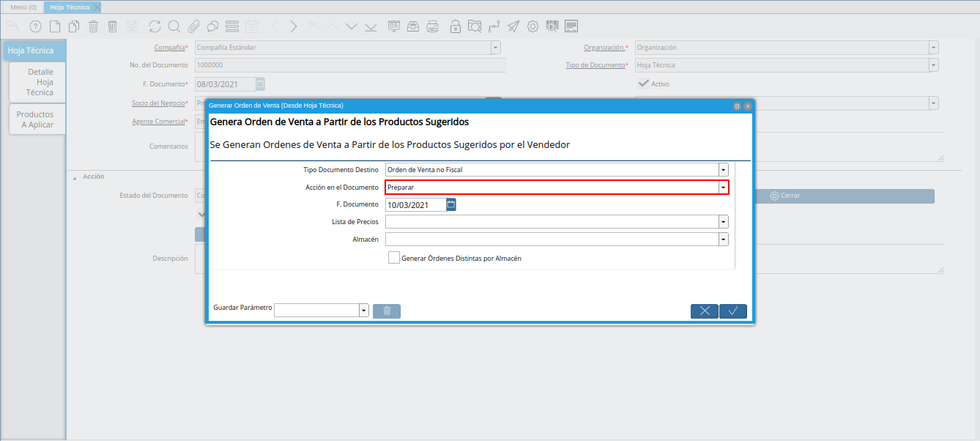The width and height of the screenshot is (980, 441).
Task: Open the Almacén dropdown list
Action: click(x=723, y=240)
